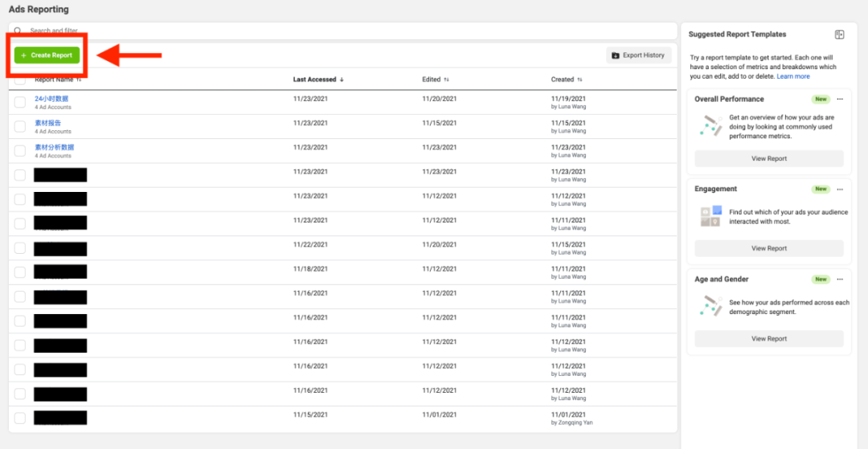View Report for Engagement template

[x=769, y=248]
